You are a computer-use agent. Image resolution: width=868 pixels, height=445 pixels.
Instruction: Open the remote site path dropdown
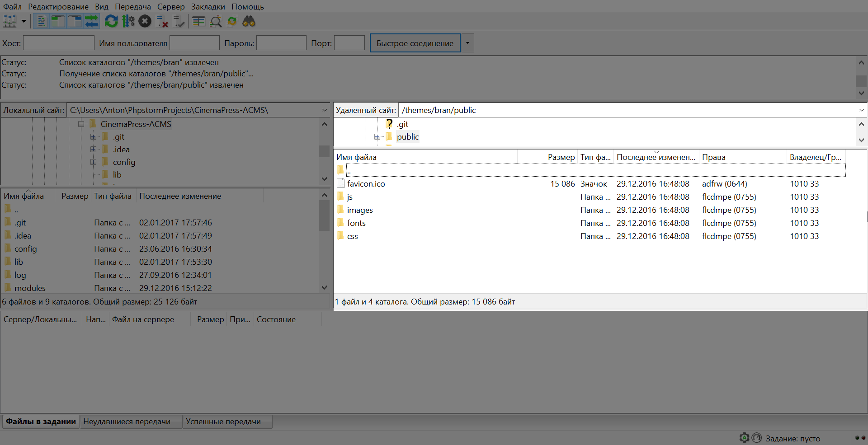pyautogui.click(x=861, y=110)
